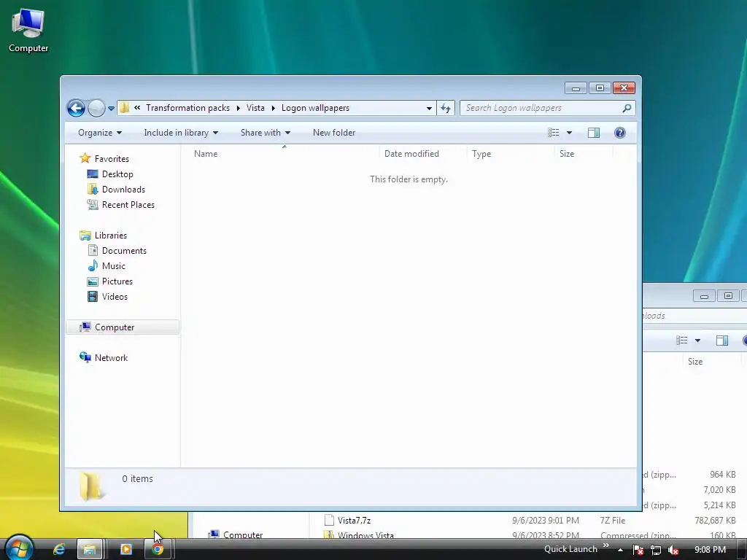Click the Logon wallpapers breadcrumb
The height and width of the screenshot is (560, 747).
click(315, 108)
